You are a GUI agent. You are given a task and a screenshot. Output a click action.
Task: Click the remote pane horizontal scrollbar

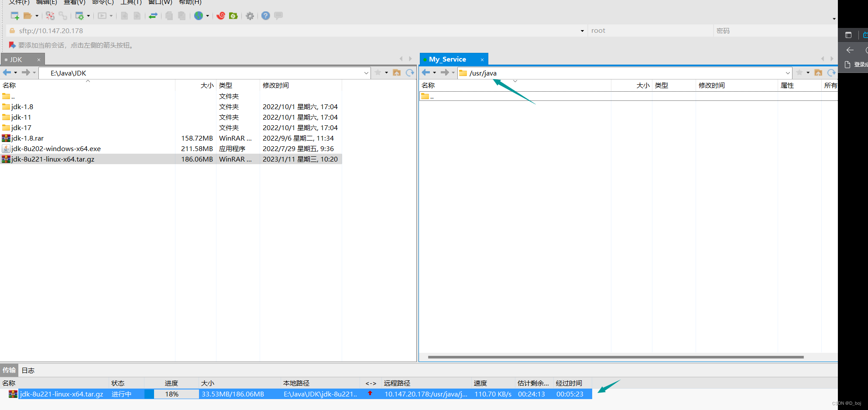(616, 357)
